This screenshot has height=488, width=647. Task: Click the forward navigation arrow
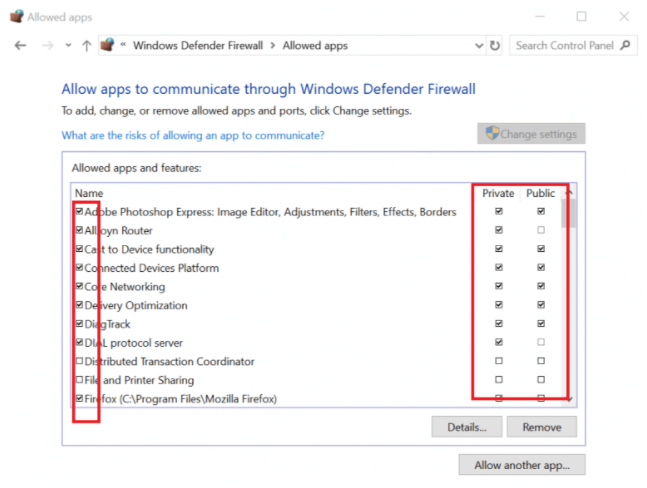pyautogui.click(x=48, y=45)
